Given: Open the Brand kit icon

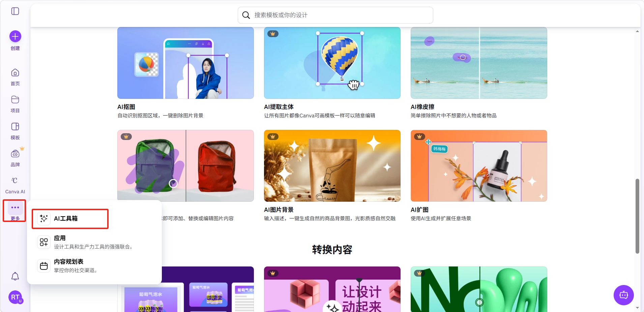Looking at the screenshot, I should (15, 154).
